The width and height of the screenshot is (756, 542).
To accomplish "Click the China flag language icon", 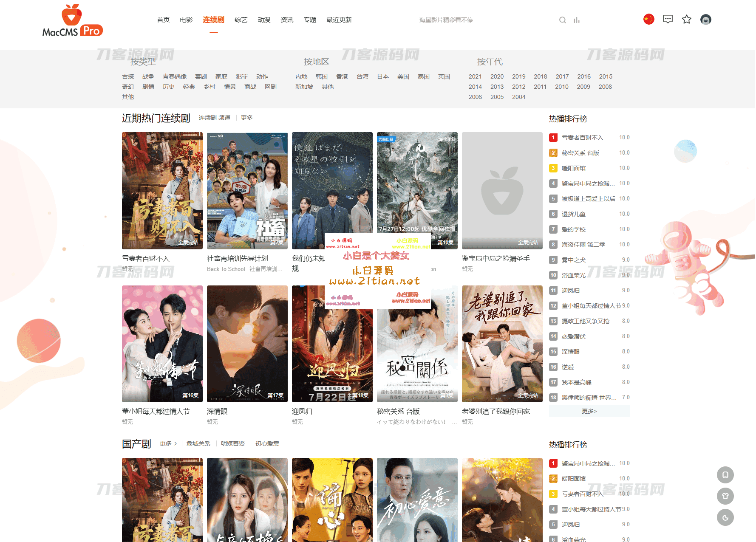I will [648, 19].
